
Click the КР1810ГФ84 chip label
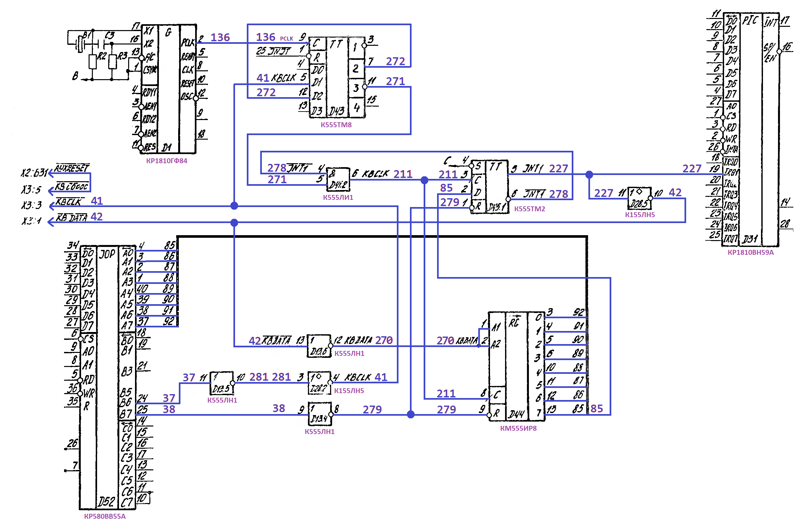[166, 161]
